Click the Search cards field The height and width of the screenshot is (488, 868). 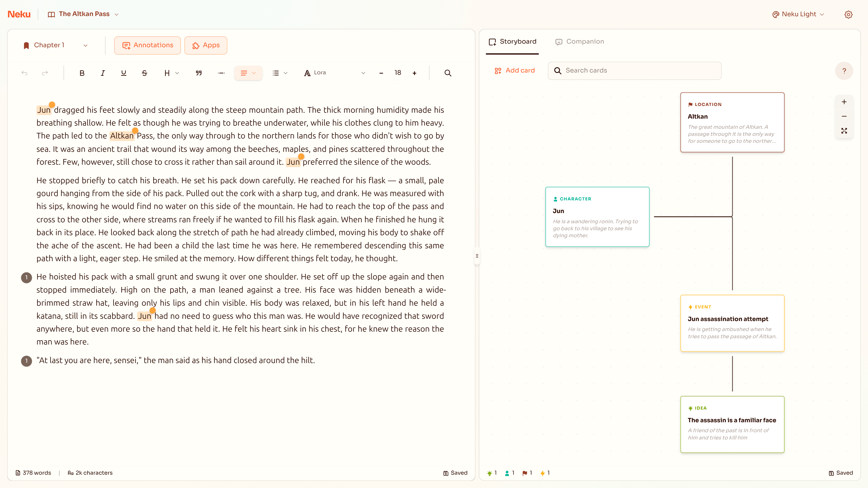(x=634, y=70)
